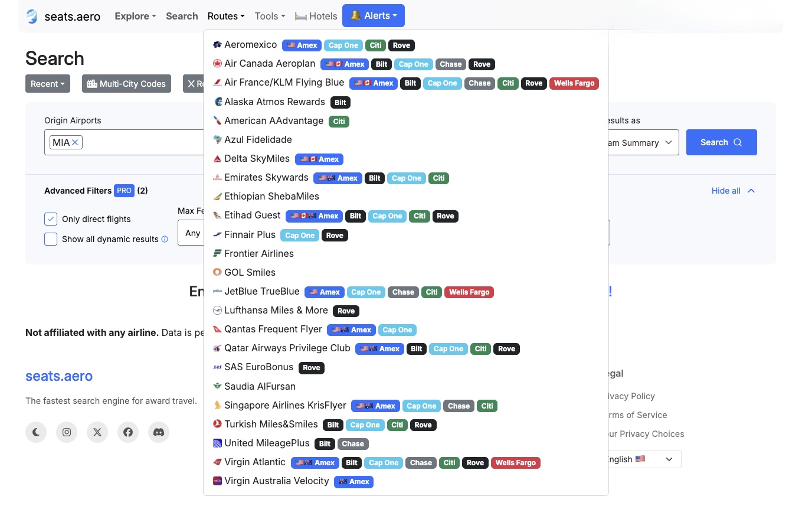
Task: Click inside the Origin Airports field
Action: point(143,142)
